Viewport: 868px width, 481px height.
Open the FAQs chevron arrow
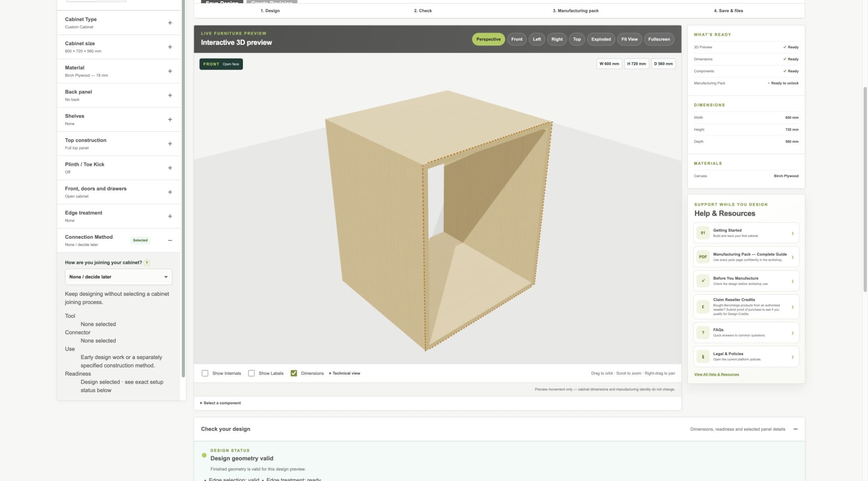[792, 333]
